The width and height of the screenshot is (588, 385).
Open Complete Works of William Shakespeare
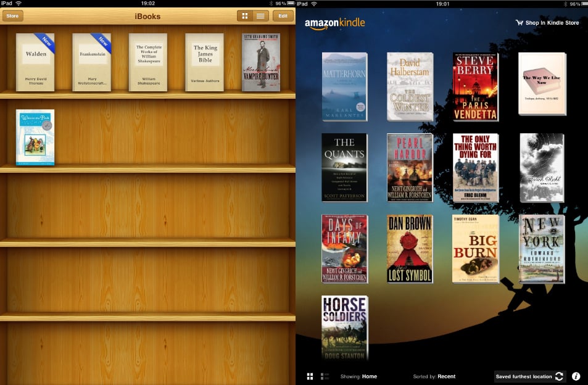[x=148, y=62]
